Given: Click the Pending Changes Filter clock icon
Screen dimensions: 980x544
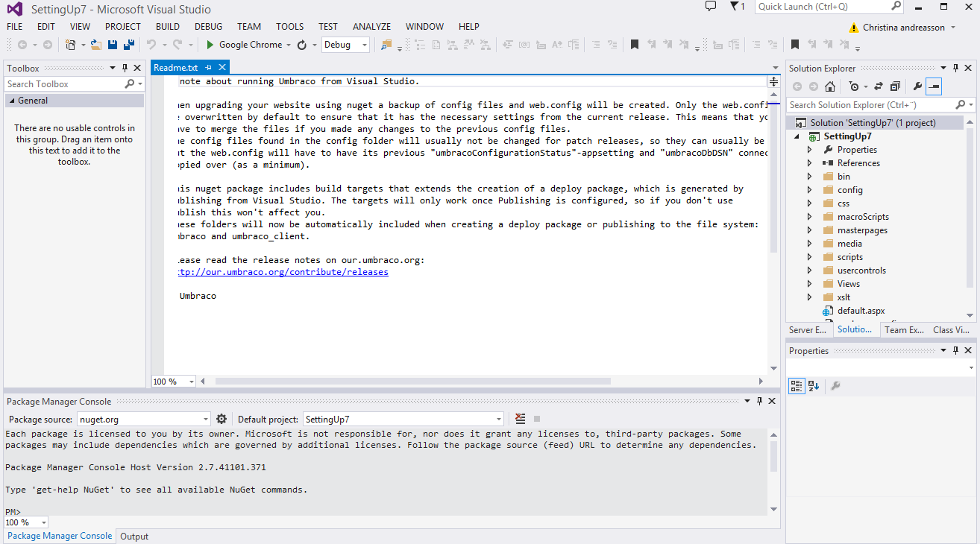Looking at the screenshot, I should coord(855,86).
